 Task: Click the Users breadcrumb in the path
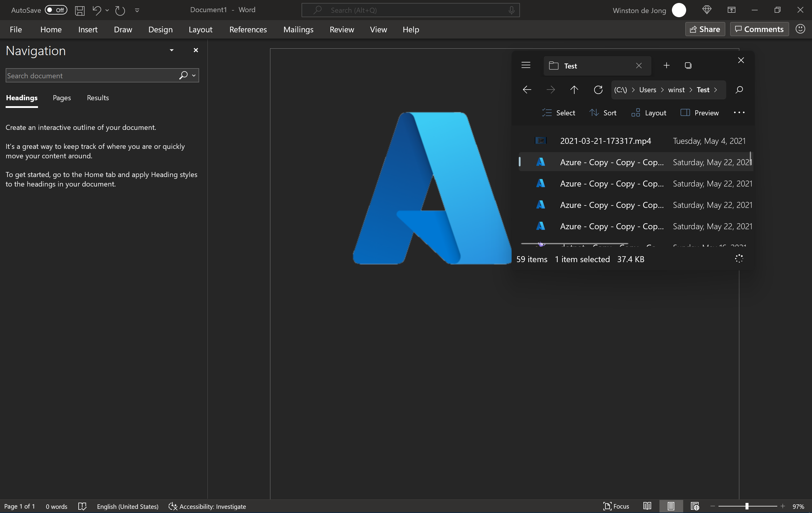click(x=648, y=90)
